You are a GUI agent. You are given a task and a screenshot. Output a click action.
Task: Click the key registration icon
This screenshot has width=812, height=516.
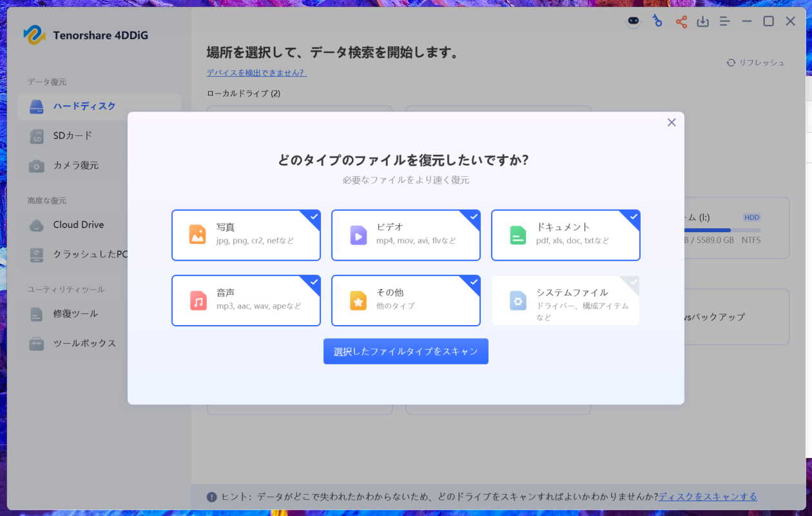[657, 21]
